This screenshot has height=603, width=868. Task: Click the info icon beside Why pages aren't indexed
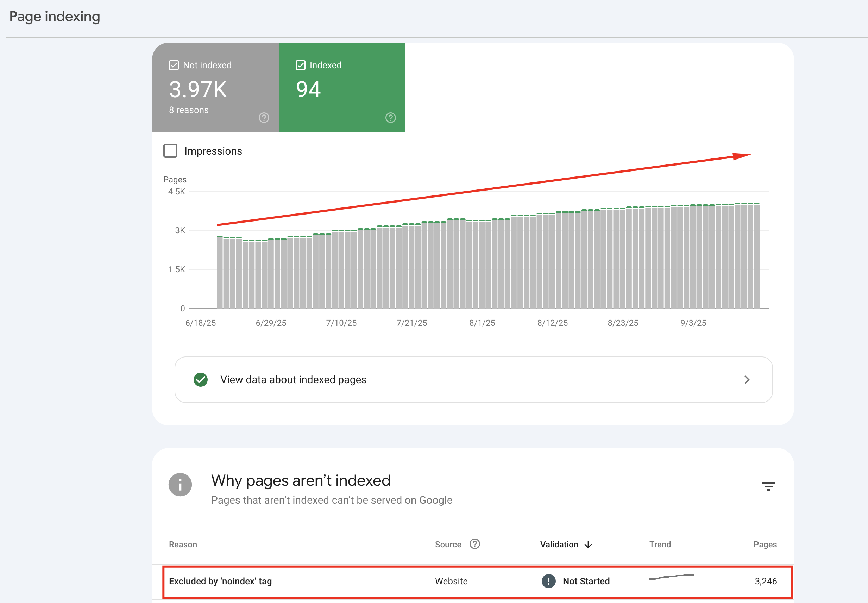pyautogui.click(x=180, y=485)
